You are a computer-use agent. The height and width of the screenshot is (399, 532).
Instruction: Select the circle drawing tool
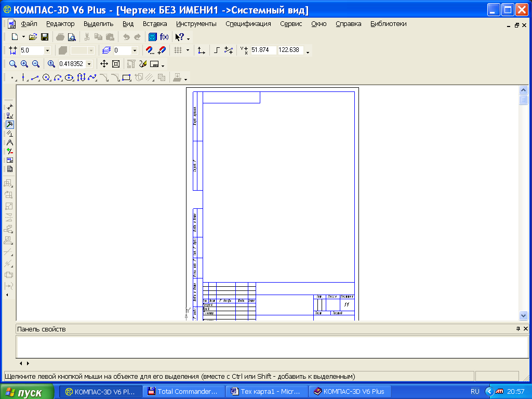tap(46, 78)
